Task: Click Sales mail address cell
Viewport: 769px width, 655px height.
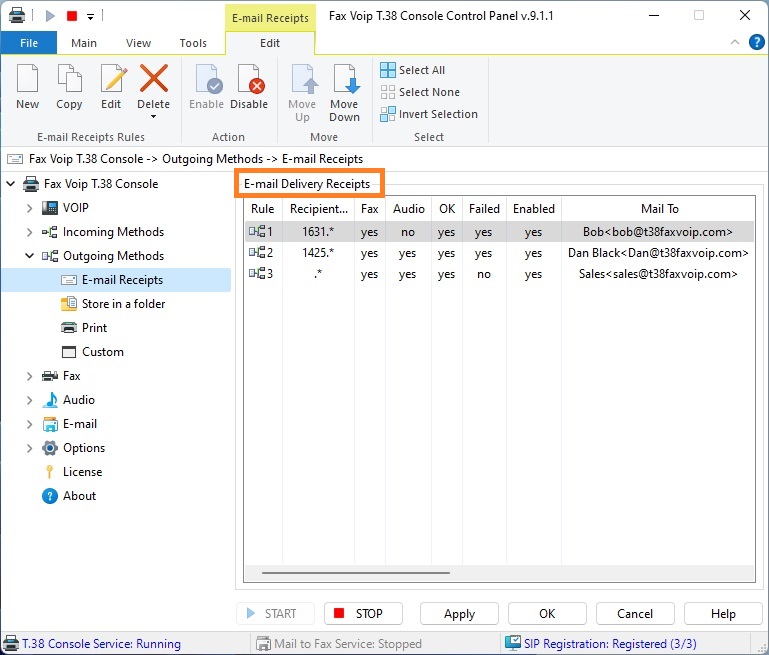Action: pos(658,274)
